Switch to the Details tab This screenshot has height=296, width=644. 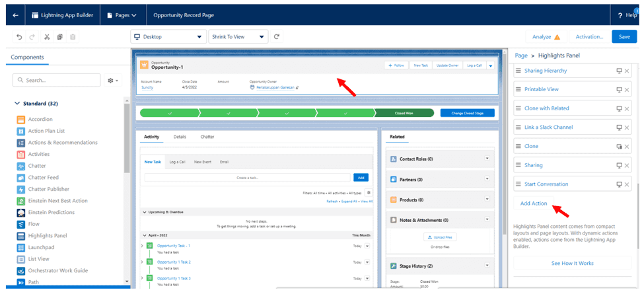[180, 137]
